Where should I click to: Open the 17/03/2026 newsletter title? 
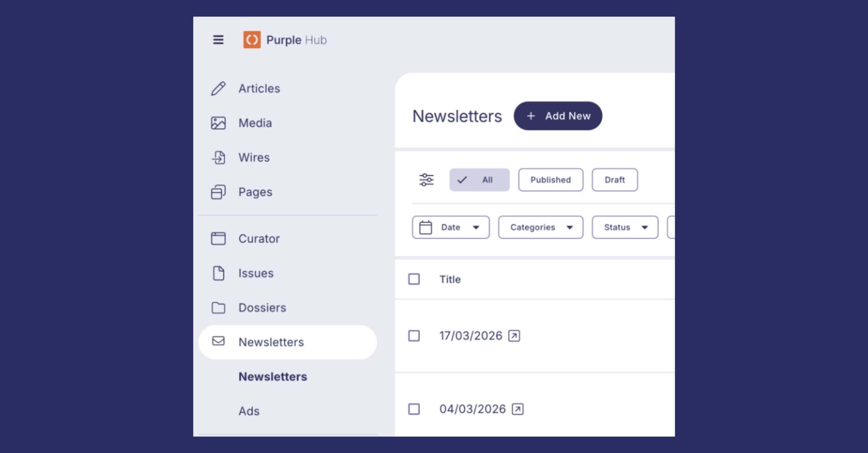[x=470, y=336]
